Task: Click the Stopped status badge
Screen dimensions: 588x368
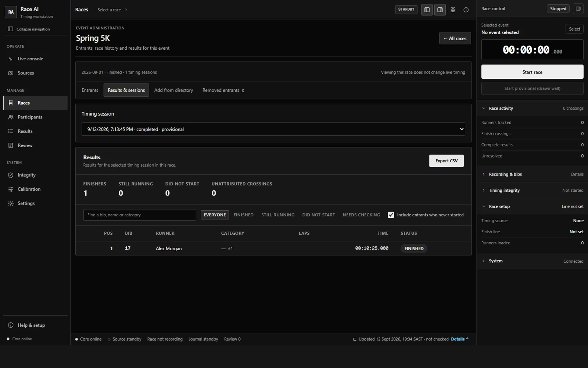Action: [558, 9]
